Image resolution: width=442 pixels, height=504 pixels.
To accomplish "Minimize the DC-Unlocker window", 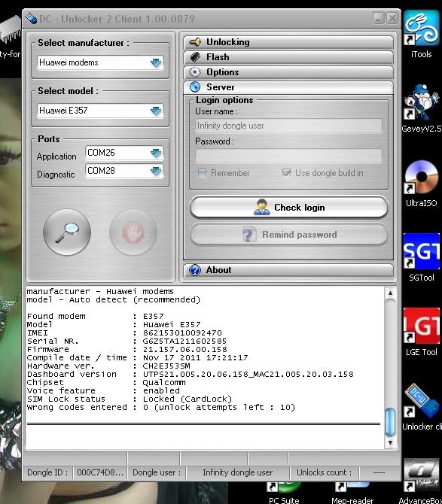I will [379, 18].
